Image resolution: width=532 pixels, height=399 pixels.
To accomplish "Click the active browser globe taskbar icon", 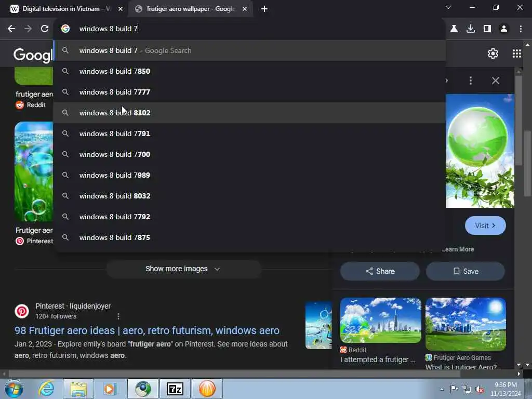I will (x=143, y=389).
